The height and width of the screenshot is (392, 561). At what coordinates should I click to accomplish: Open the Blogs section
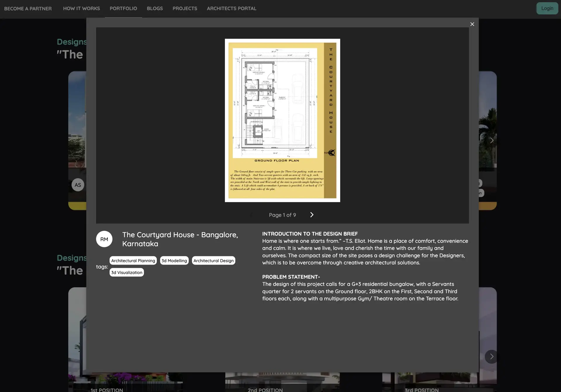(x=155, y=8)
